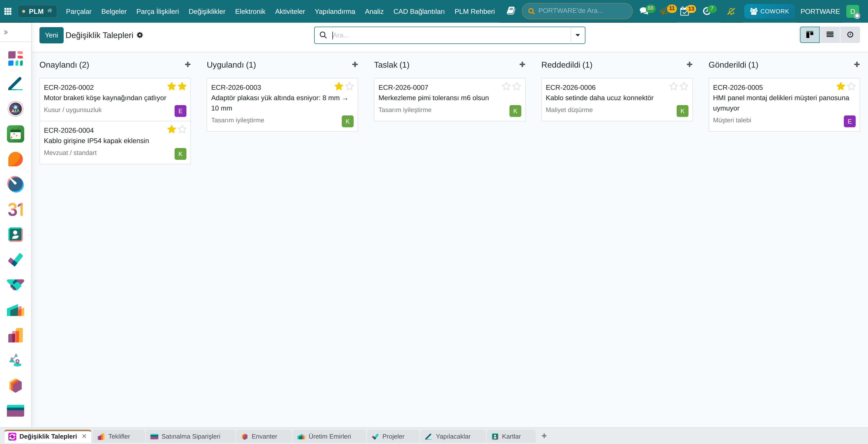Open the apps grid menu
The image size is (868, 444).
point(8,11)
